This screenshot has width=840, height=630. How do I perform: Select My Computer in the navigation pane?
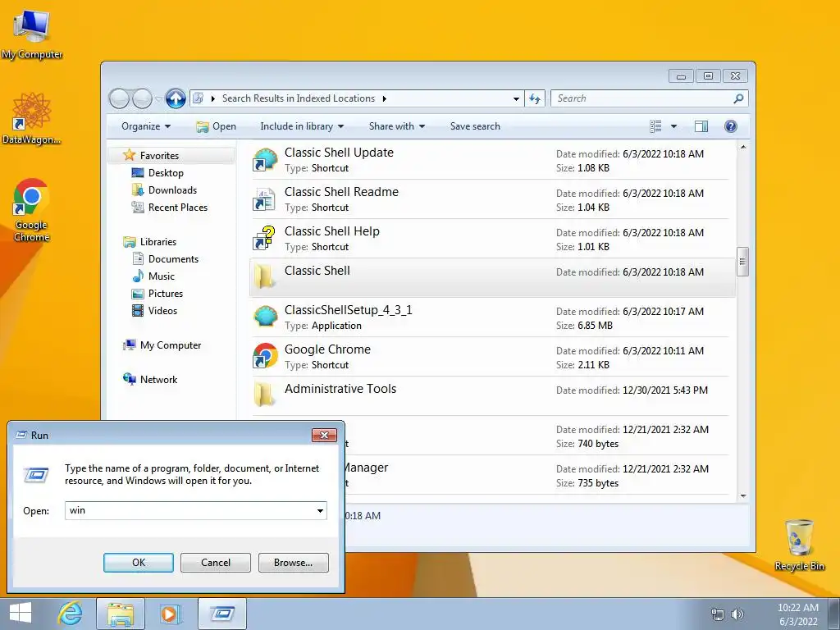(171, 345)
